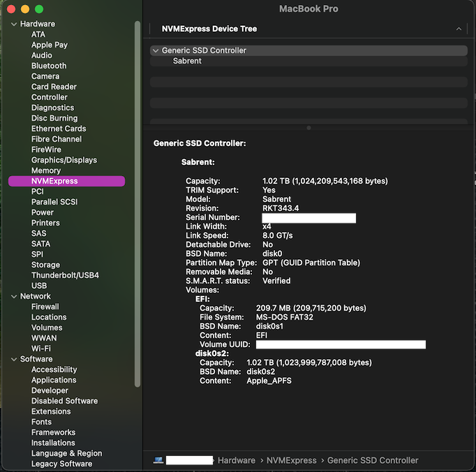Open Legacy Software in the sidebar
This screenshot has height=472, width=476.
click(x=61, y=464)
